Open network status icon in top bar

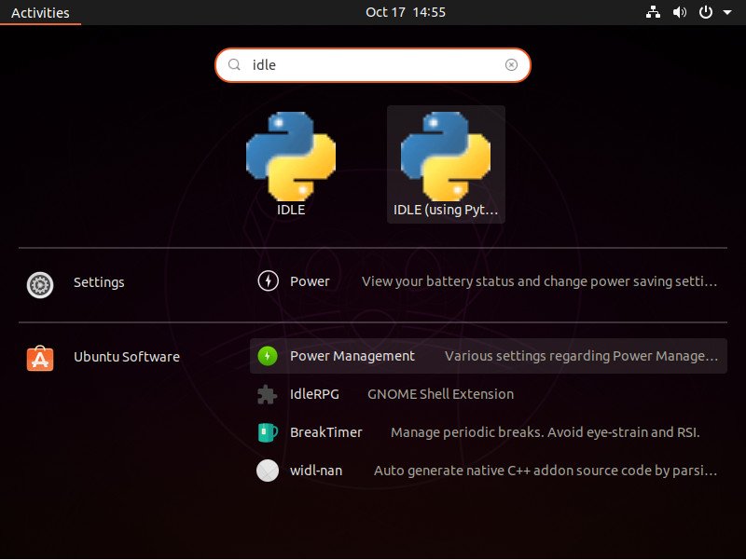653,12
